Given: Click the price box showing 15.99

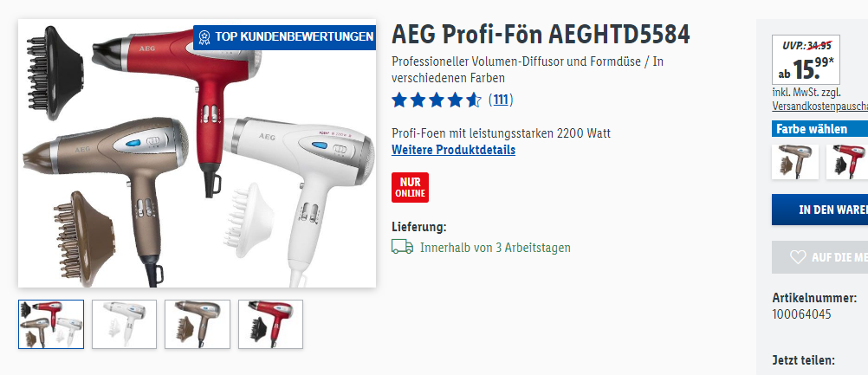Looking at the screenshot, I should coord(806,60).
